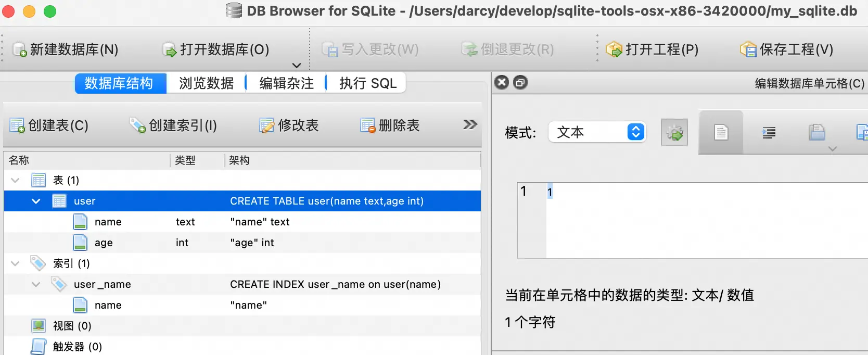Collapse the 索引 (1) indexes group
Screen dimensions: 868x355
[x=15, y=263]
